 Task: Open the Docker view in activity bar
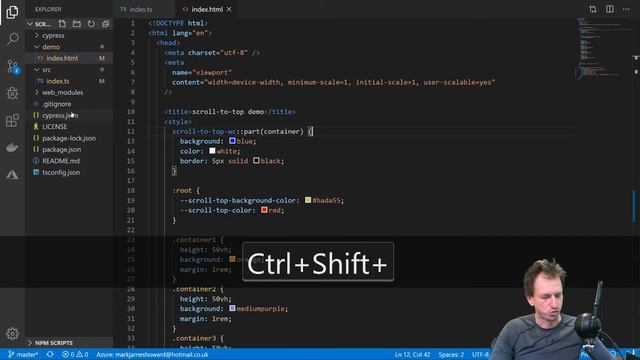[x=12, y=147]
